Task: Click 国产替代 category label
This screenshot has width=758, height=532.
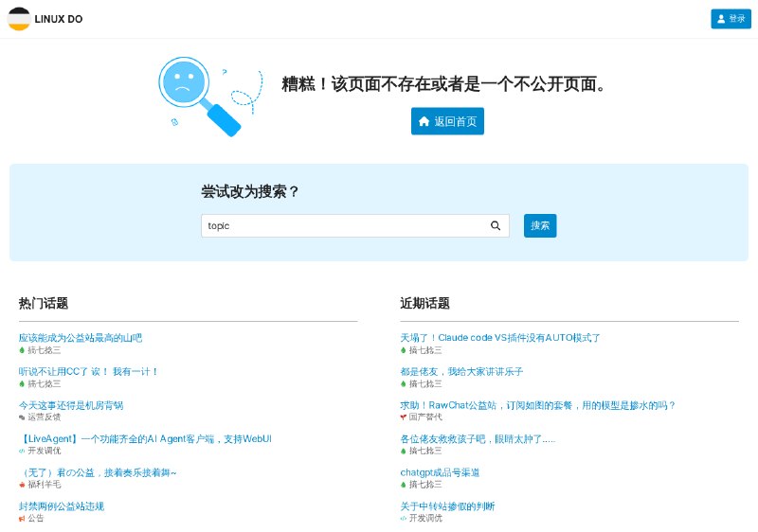Action: tap(425, 417)
